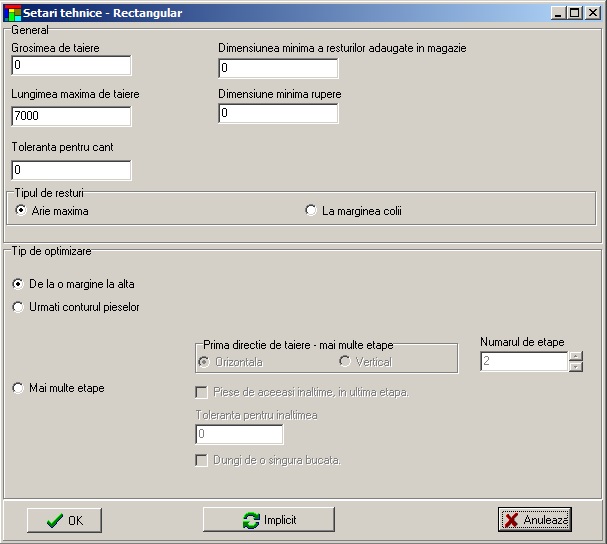This screenshot has width=607, height=544.
Task: Choose De la o margine la alta
Action: click(x=18, y=284)
